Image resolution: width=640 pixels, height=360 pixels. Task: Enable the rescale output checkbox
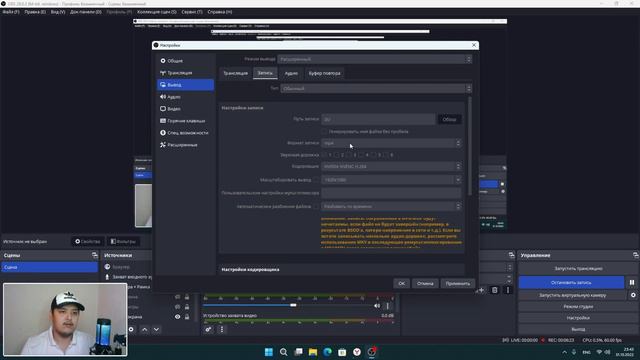point(316,180)
